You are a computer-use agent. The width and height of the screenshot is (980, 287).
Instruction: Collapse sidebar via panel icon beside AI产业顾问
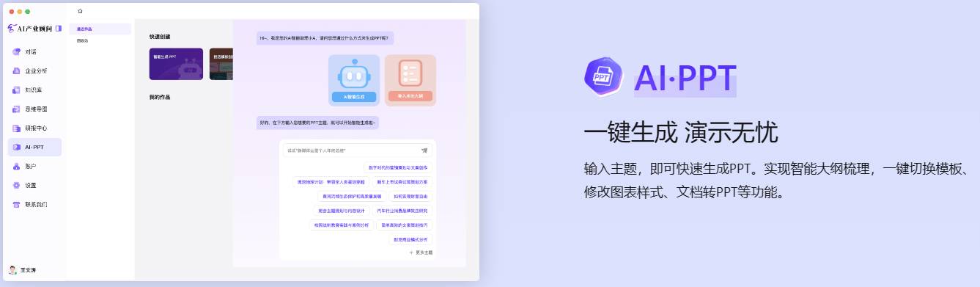tap(58, 29)
